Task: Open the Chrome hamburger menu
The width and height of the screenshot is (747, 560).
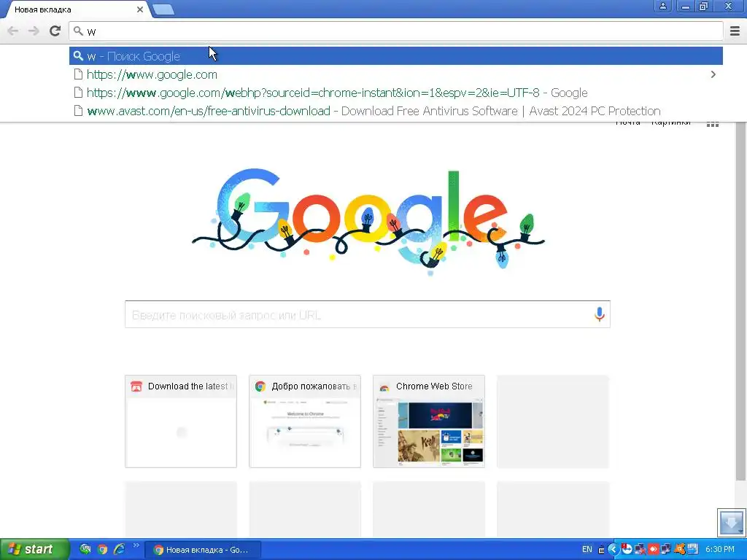Action: pyautogui.click(x=735, y=31)
